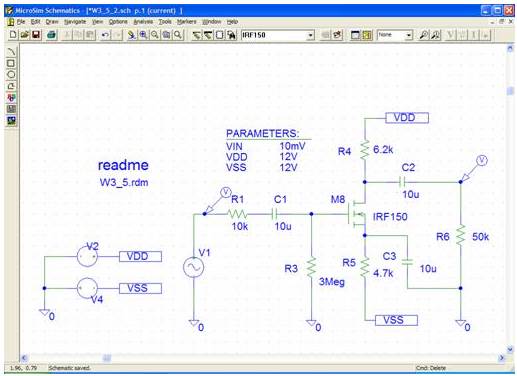Open the Markers menu
Screen dimensions: 517x376
coord(187,22)
